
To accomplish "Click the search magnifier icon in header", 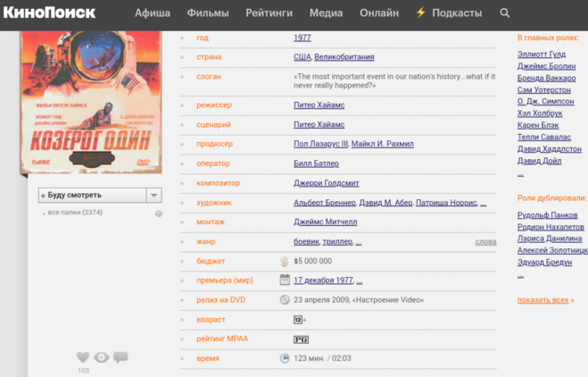I will tap(505, 13).
